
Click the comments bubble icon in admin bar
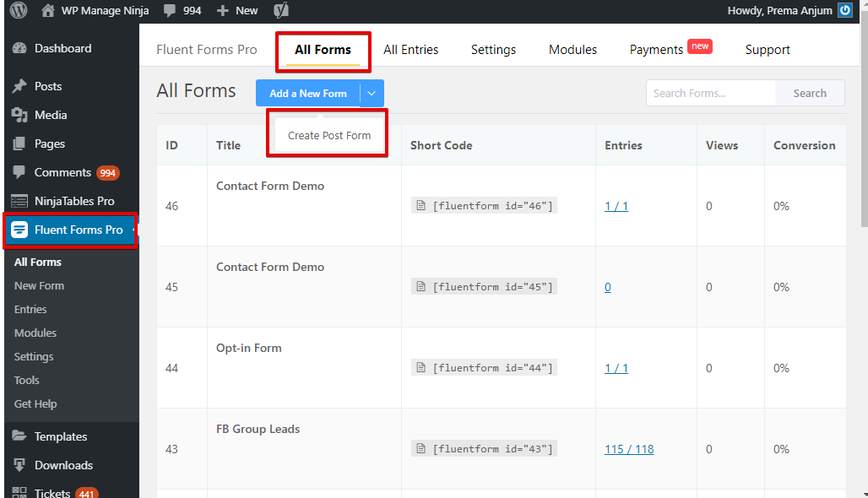(x=170, y=10)
